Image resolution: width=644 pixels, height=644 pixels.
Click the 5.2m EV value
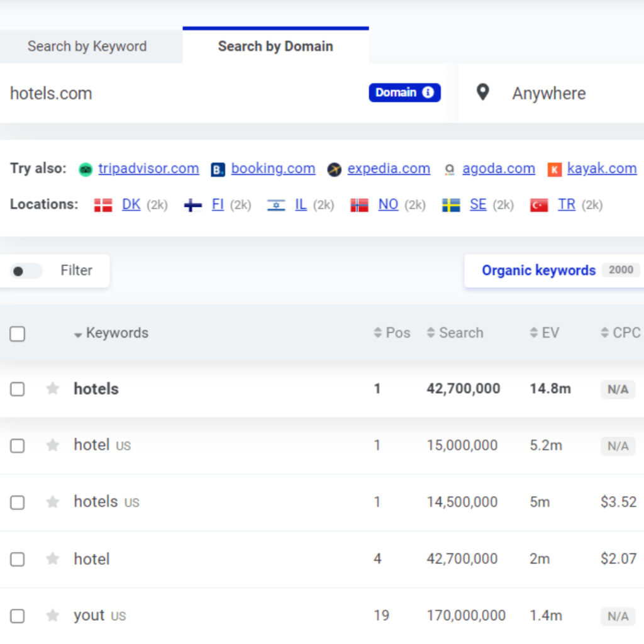(x=546, y=445)
